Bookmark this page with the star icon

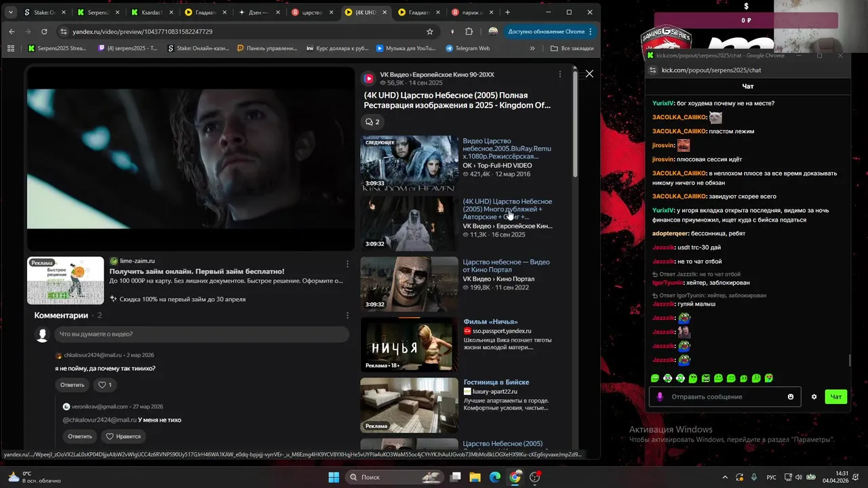coord(429,31)
